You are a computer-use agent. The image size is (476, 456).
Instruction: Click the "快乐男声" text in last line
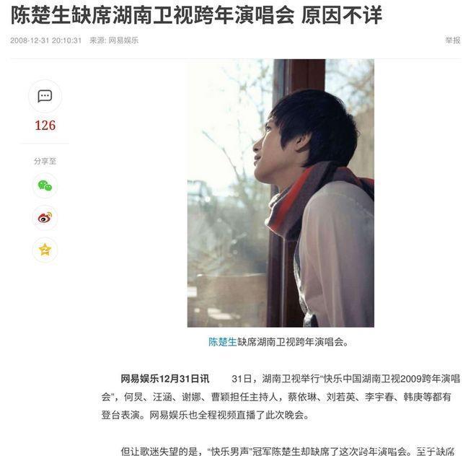click(x=229, y=451)
